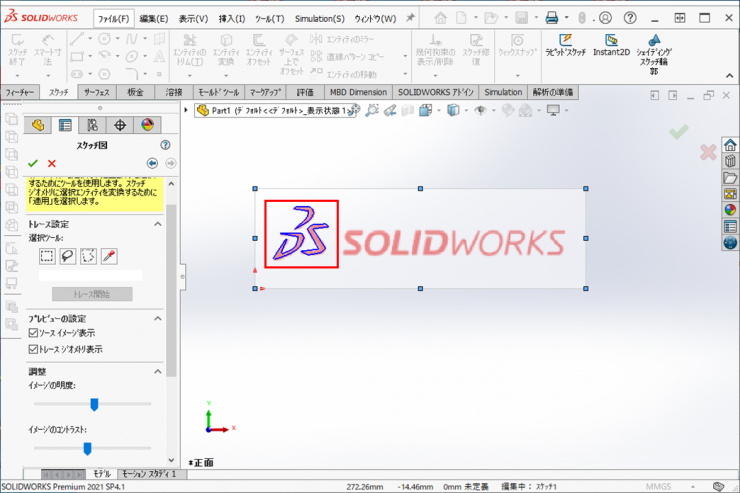Collapse the プレビューの設定 section
The width and height of the screenshot is (740, 493).
pos(158,318)
